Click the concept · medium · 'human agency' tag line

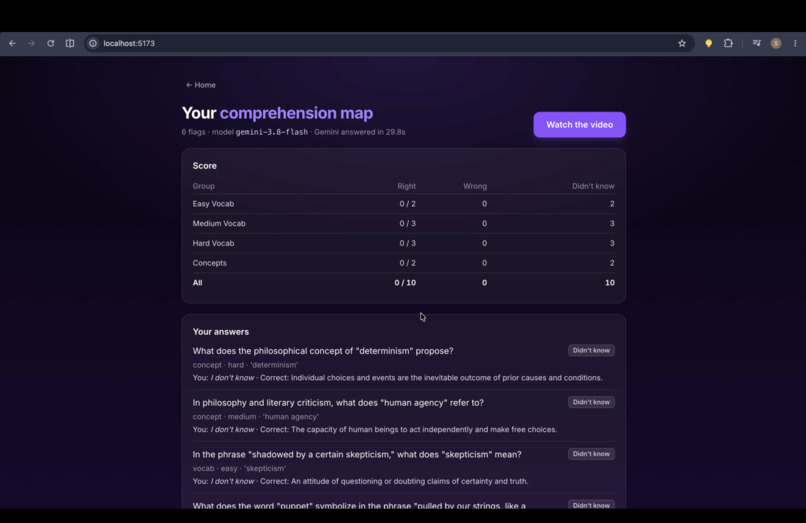(255, 417)
